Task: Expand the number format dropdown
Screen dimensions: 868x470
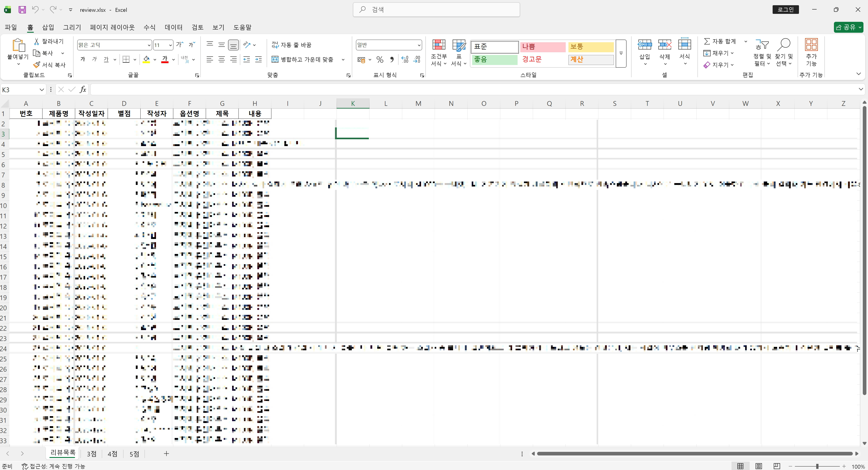Action: [x=419, y=45]
